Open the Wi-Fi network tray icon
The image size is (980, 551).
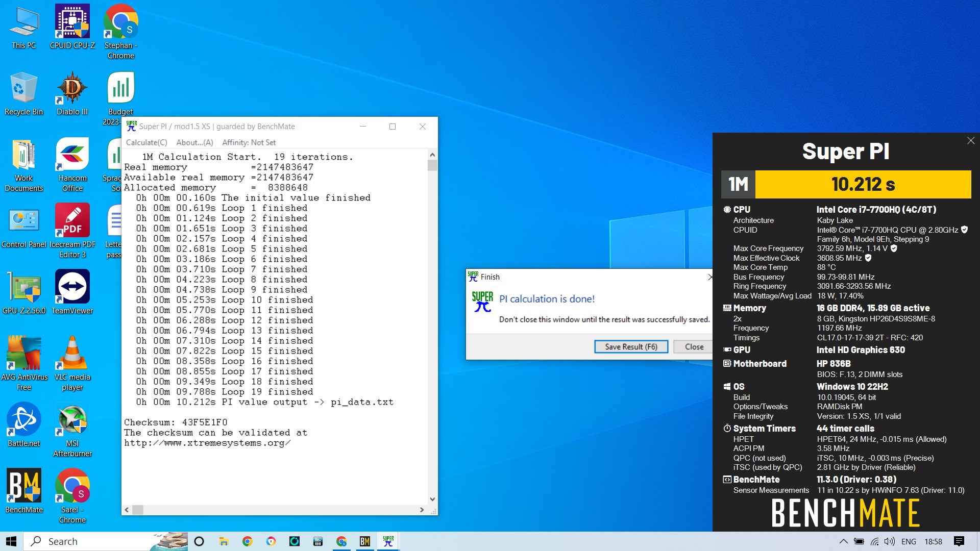875,541
